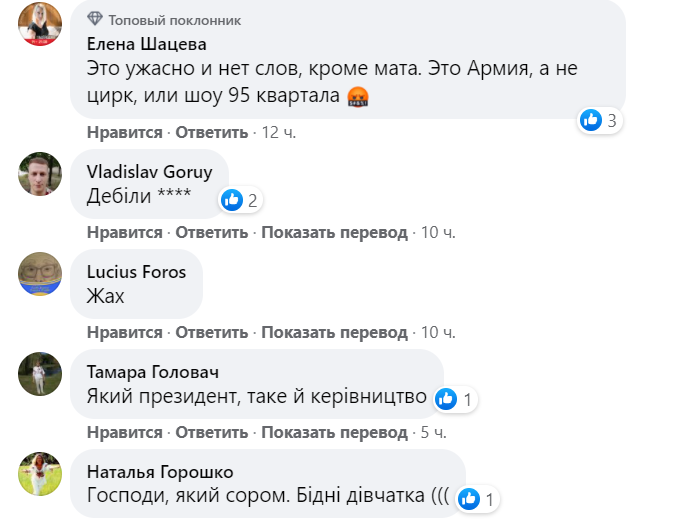Image resolution: width=681 pixels, height=525 pixels.
Task: Show translation of Тамара Головач's comment
Action: pyautogui.click(x=334, y=432)
